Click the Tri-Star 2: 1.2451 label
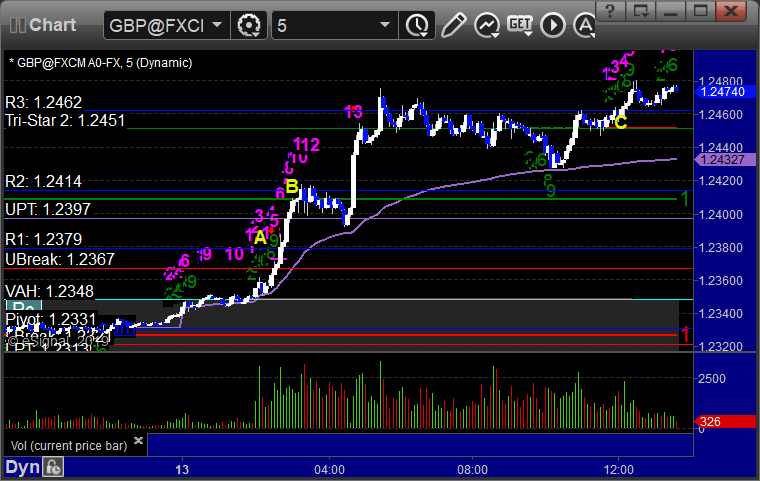Viewport: 760px width, 481px height. pyautogui.click(x=65, y=120)
